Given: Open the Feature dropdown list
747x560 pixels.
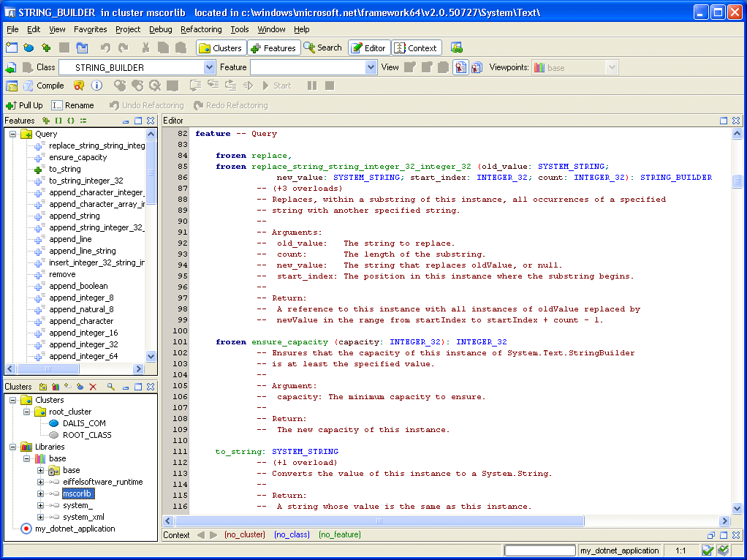Looking at the screenshot, I should point(371,67).
